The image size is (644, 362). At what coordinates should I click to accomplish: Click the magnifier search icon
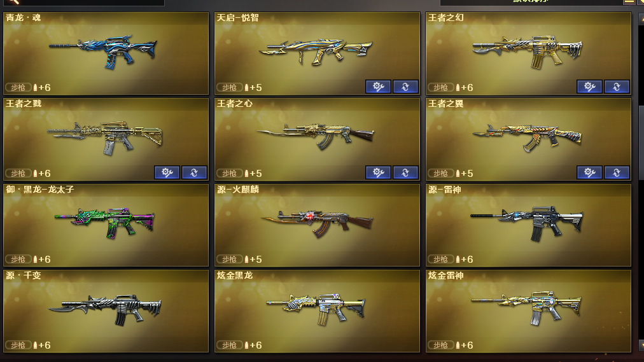tap(13, 2)
